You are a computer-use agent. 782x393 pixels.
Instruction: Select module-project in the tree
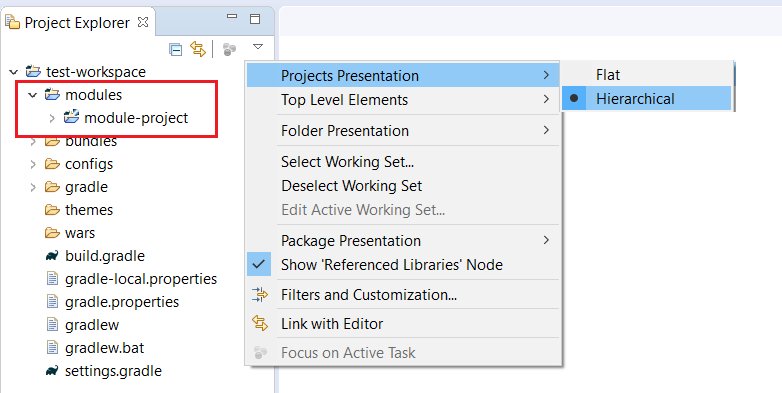(x=136, y=118)
